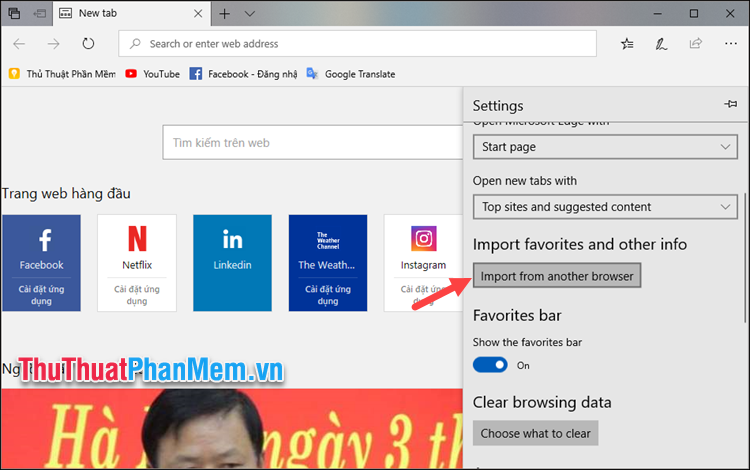Show tab previews chevron

point(250,14)
